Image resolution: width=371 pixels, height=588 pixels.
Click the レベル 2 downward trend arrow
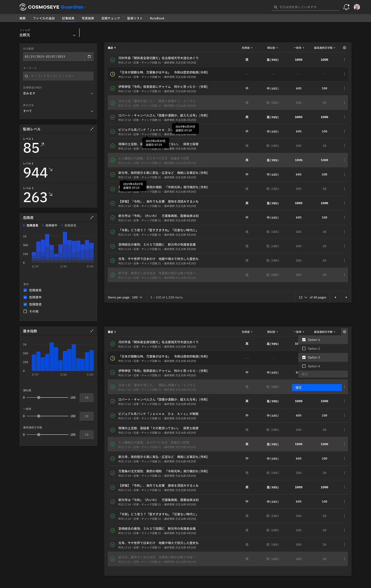click(51, 169)
